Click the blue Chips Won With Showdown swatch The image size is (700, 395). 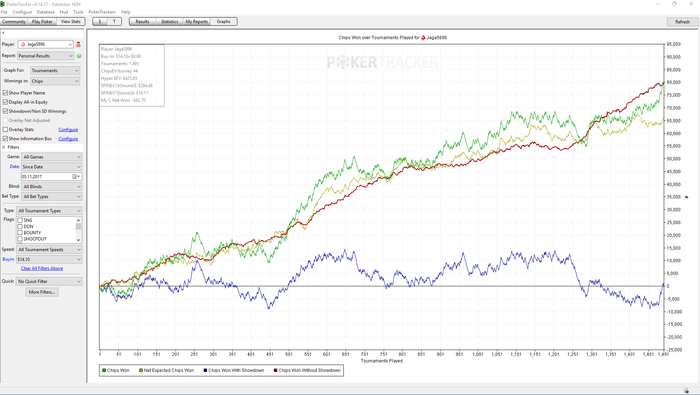205,370
